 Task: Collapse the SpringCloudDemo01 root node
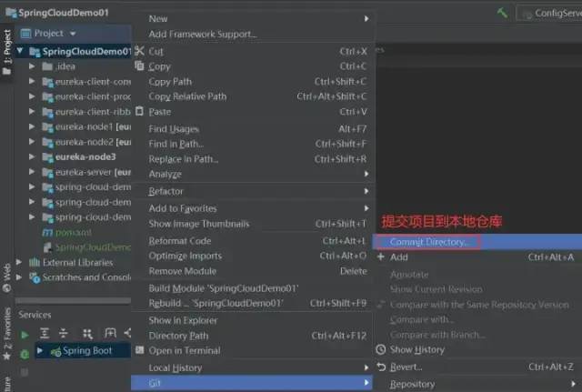(x=20, y=51)
